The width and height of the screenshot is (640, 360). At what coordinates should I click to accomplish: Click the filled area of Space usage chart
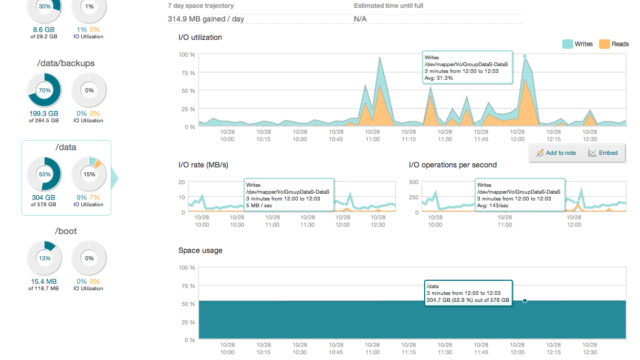[x=412, y=320]
